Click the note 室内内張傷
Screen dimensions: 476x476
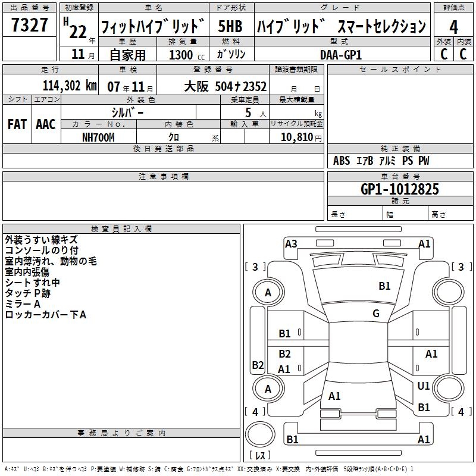click(x=27, y=272)
